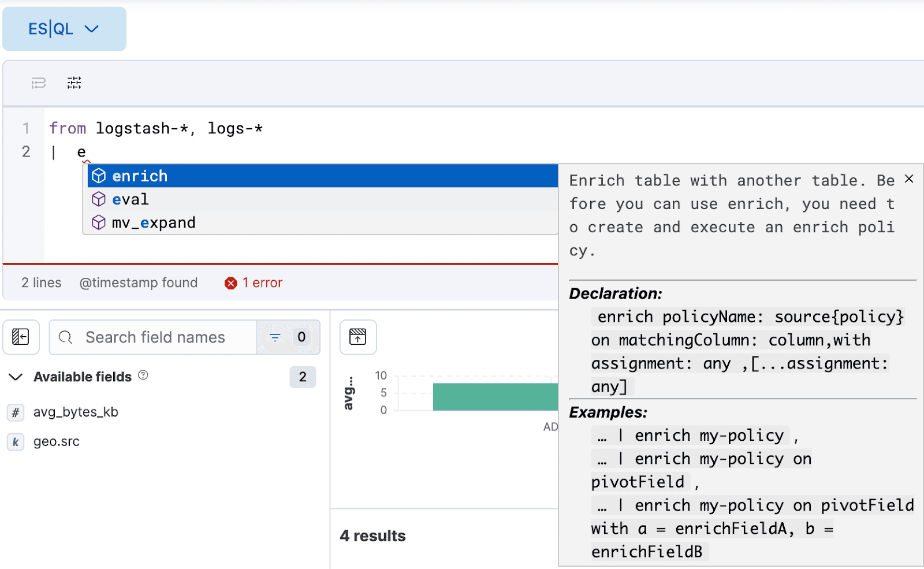The height and width of the screenshot is (569, 924).
Task: Expand the eval autocomplete suggestion
Action: click(130, 199)
